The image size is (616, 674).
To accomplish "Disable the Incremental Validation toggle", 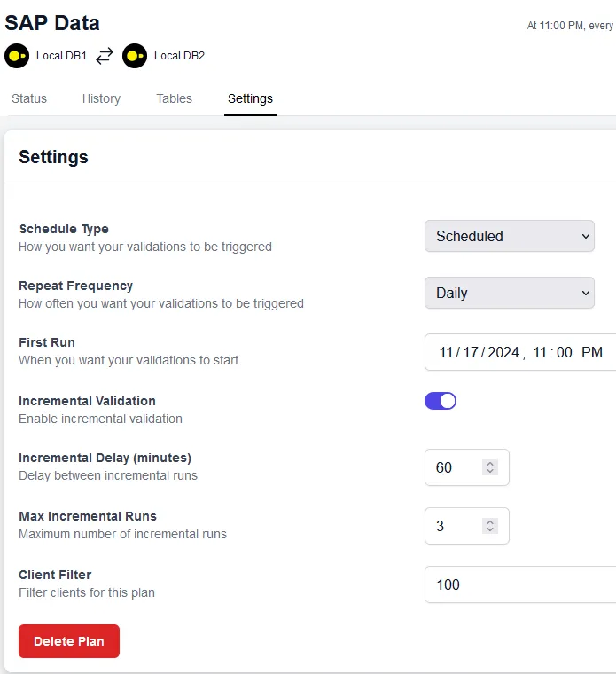I will (x=441, y=401).
